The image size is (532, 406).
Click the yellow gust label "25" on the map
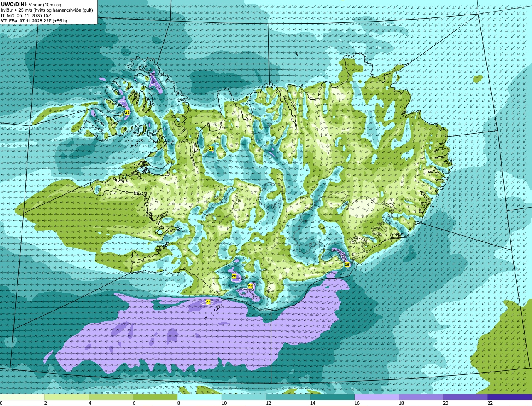coord(211,149)
